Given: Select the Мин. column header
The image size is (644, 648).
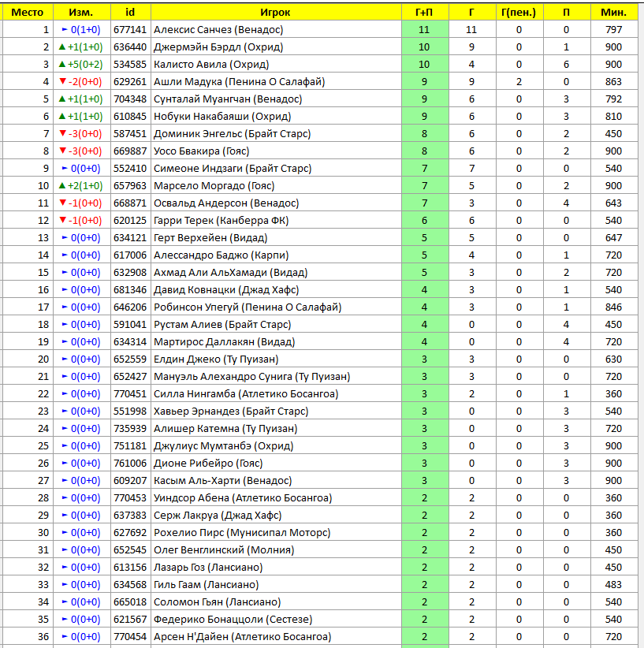Looking at the screenshot, I should click(x=614, y=13).
